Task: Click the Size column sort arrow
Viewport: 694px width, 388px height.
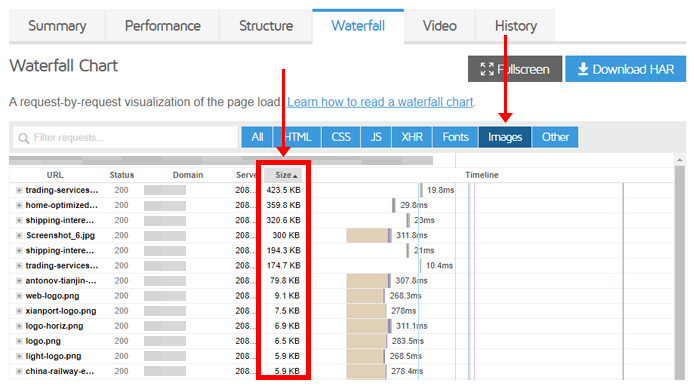Action: tap(295, 176)
